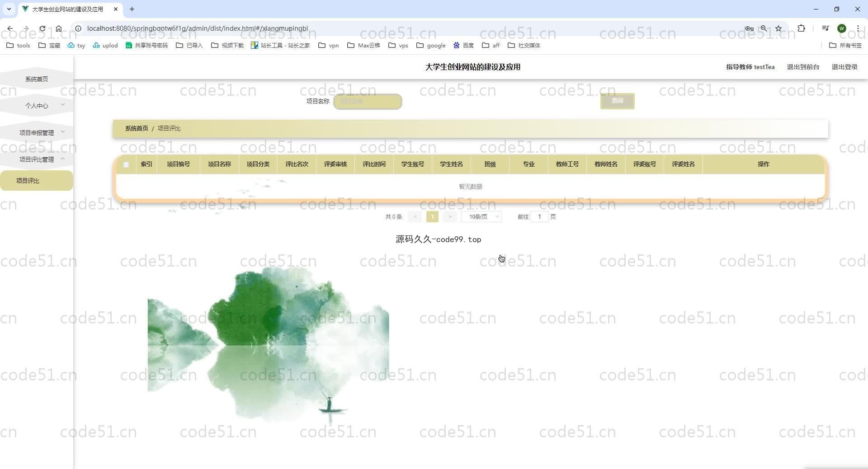Open the Chrome three-dot menu
This screenshot has width=868, height=469.
(x=858, y=28)
